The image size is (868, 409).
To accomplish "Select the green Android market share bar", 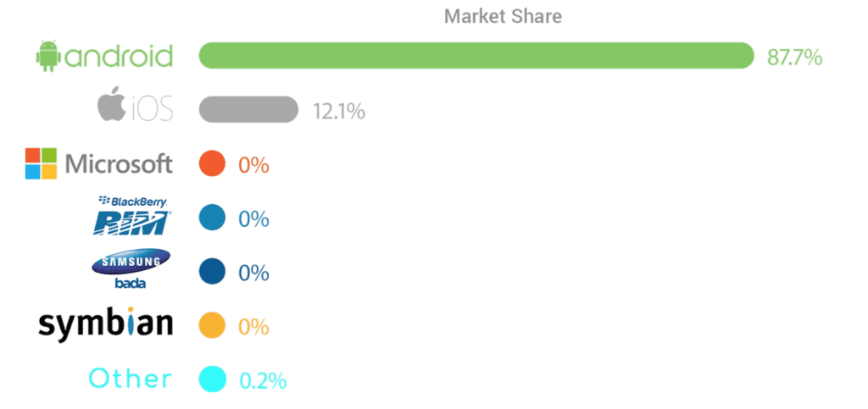I will 476,55.
